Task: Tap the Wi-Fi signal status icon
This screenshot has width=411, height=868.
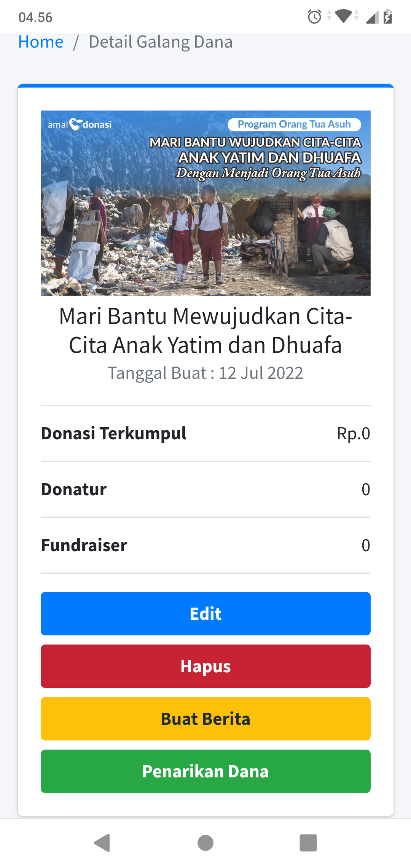Action: tap(343, 16)
